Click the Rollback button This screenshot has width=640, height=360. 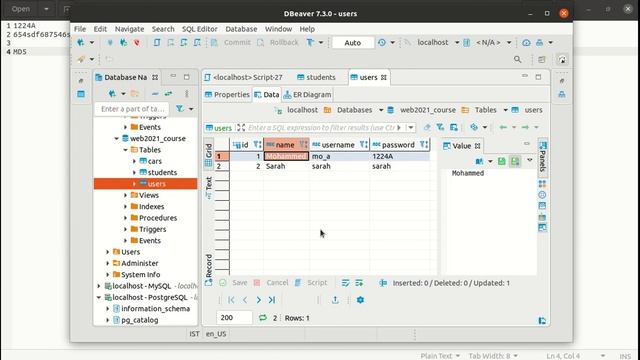[x=278, y=42]
